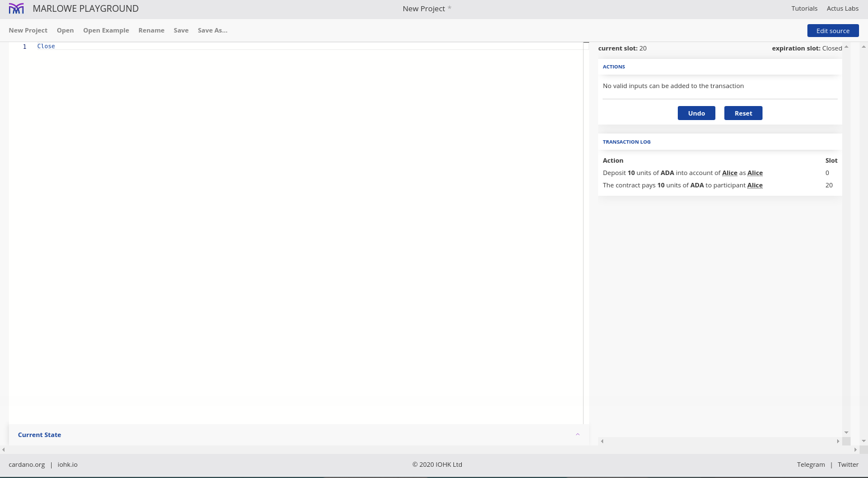
Task: Click the page bottom scroll left arrow
Action: (3, 449)
